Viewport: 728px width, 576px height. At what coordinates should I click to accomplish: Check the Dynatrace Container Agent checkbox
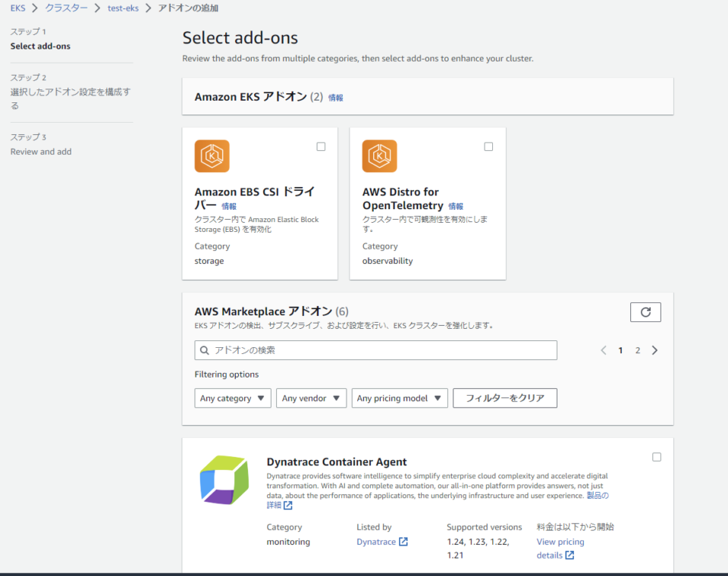coord(657,457)
